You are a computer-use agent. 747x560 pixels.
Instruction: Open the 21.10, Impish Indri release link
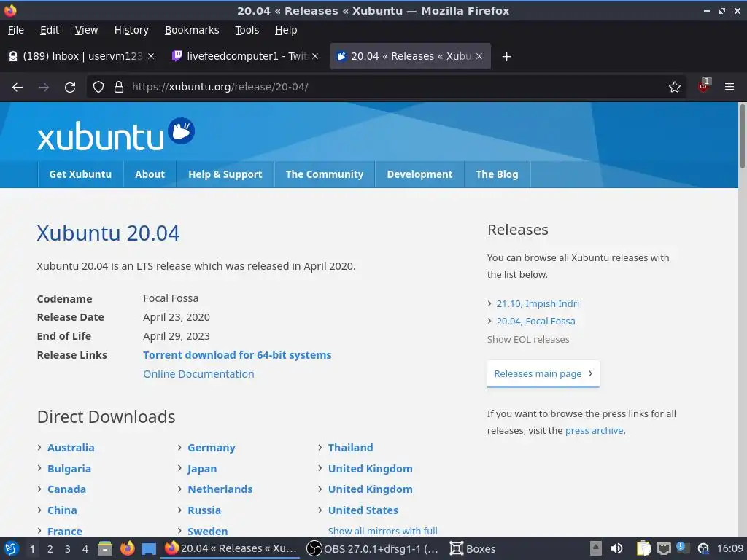[x=538, y=304]
